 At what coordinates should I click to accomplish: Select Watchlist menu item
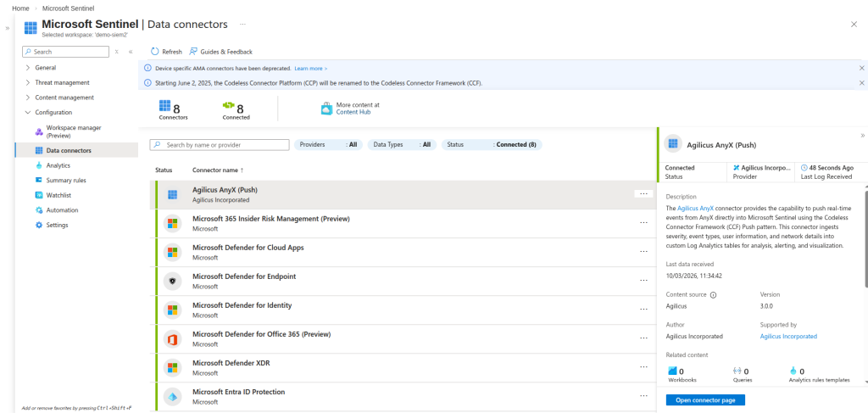point(58,195)
